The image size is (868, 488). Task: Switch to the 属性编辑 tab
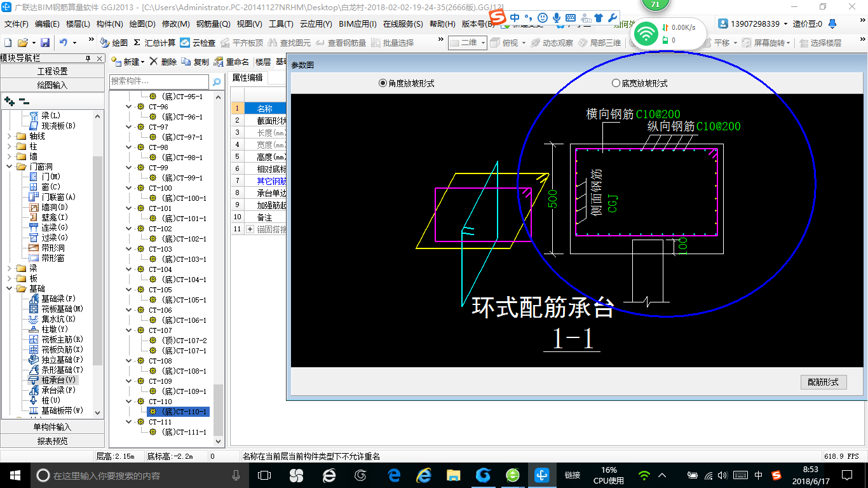click(247, 78)
